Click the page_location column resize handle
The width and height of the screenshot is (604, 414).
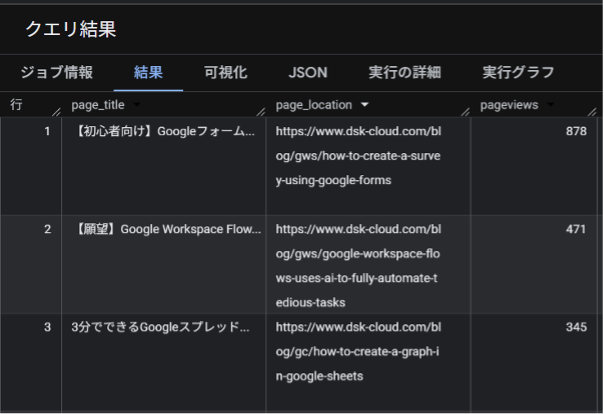[465, 112]
